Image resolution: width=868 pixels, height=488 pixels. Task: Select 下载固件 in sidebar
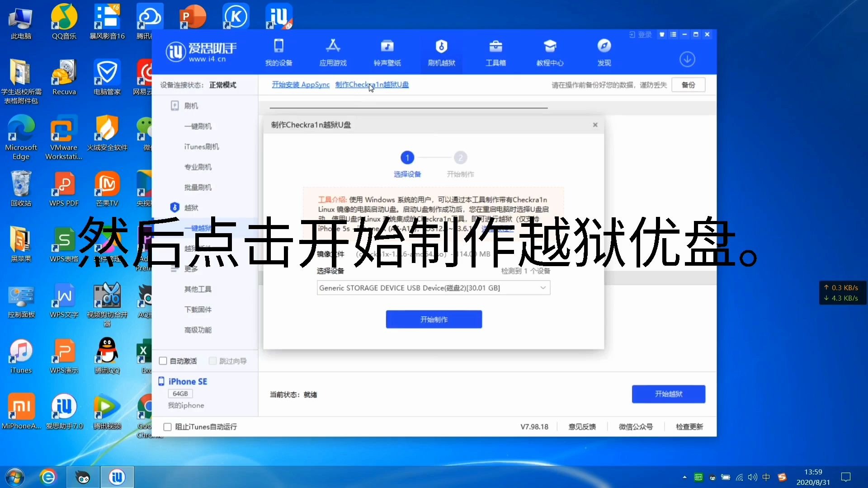coord(198,310)
